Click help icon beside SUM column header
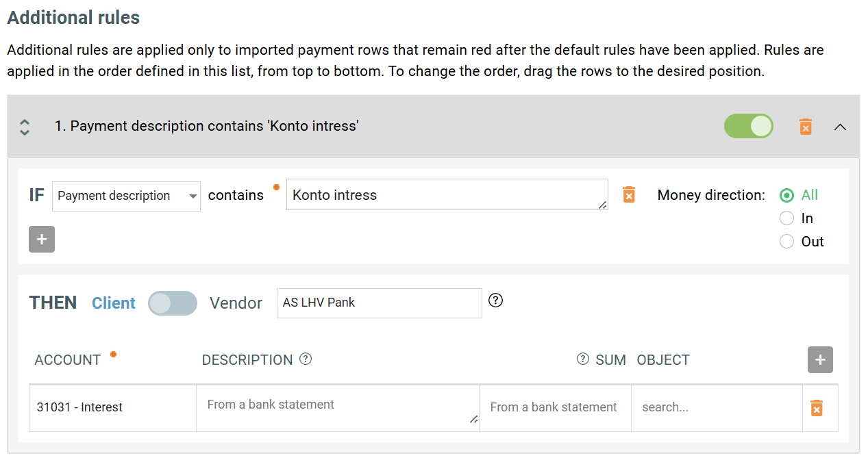Image resolution: width=868 pixels, height=460 pixels. [x=582, y=359]
